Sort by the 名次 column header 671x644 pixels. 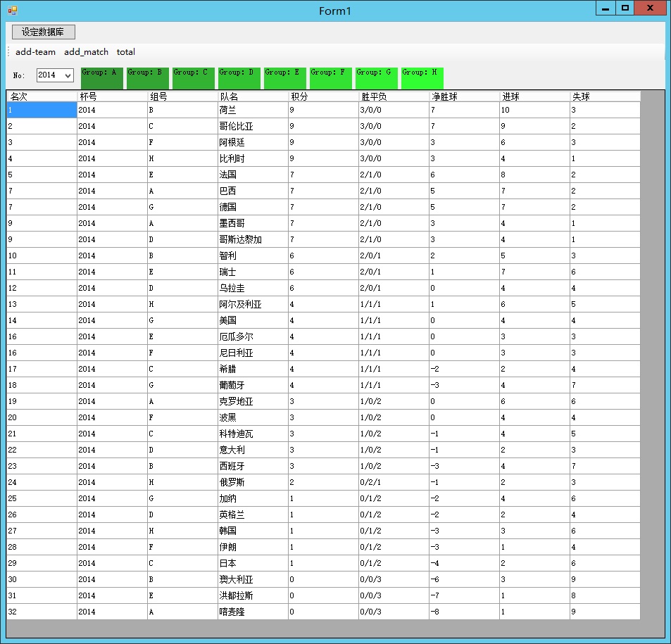point(42,96)
